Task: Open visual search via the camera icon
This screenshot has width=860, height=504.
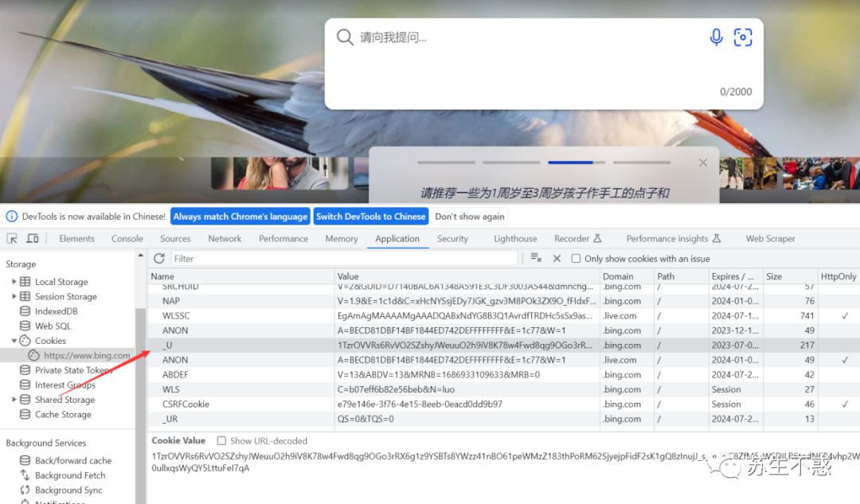Action: (743, 37)
